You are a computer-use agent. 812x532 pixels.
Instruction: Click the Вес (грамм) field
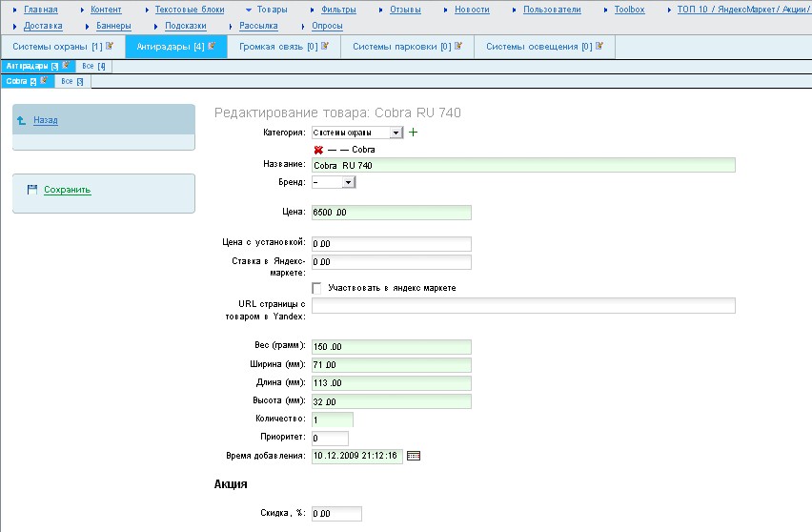tap(392, 347)
